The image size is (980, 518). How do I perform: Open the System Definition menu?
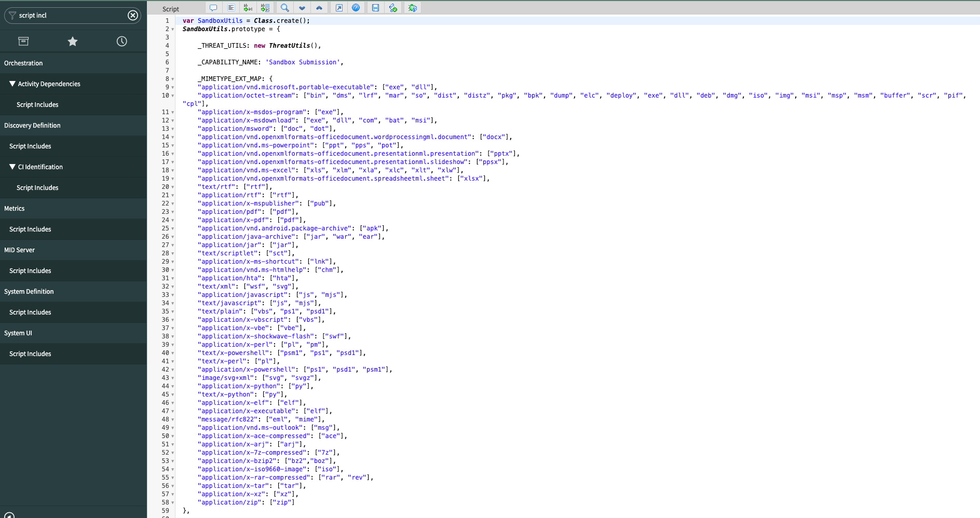[x=73, y=292]
